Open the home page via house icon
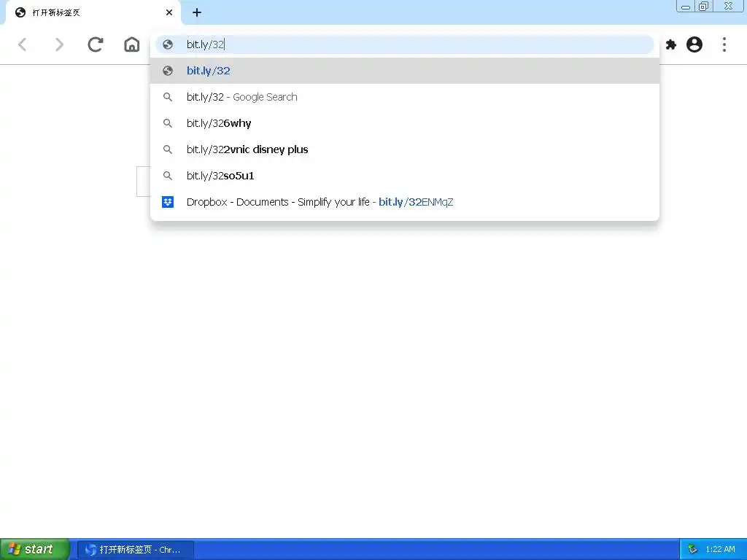Viewport: 747px width, 560px height. (x=132, y=44)
